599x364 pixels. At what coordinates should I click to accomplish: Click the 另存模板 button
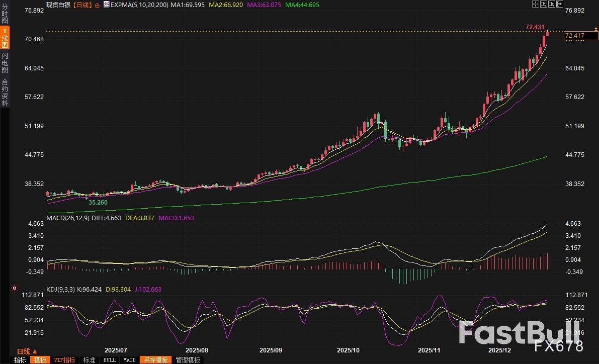click(157, 360)
